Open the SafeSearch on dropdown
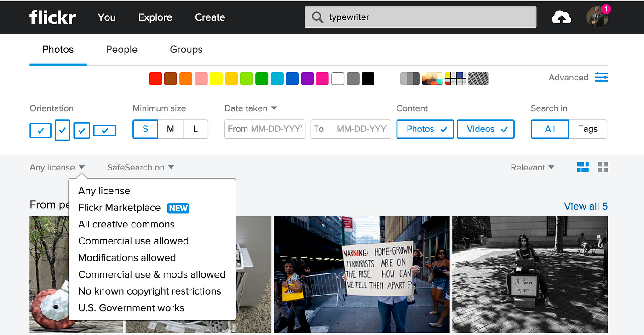644x335 pixels. coord(140,167)
